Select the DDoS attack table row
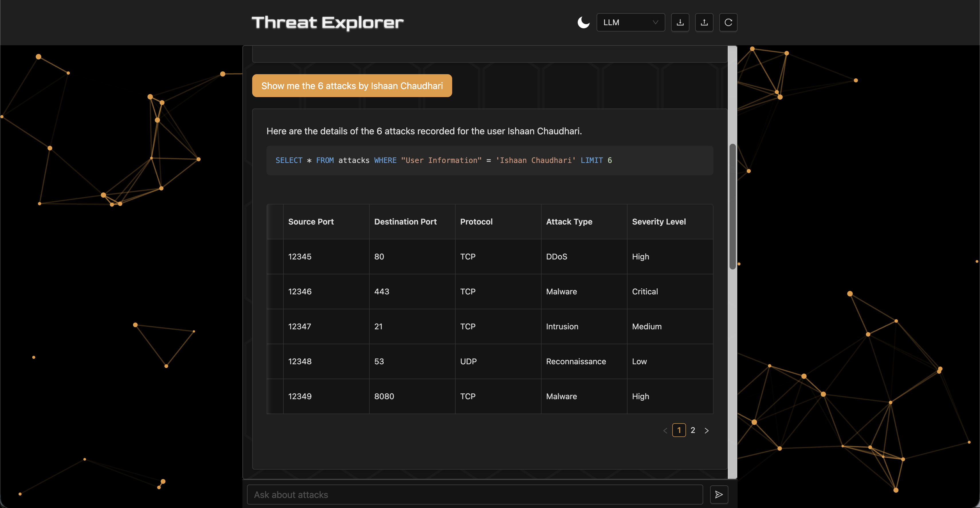The image size is (980, 508). (x=490, y=256)
